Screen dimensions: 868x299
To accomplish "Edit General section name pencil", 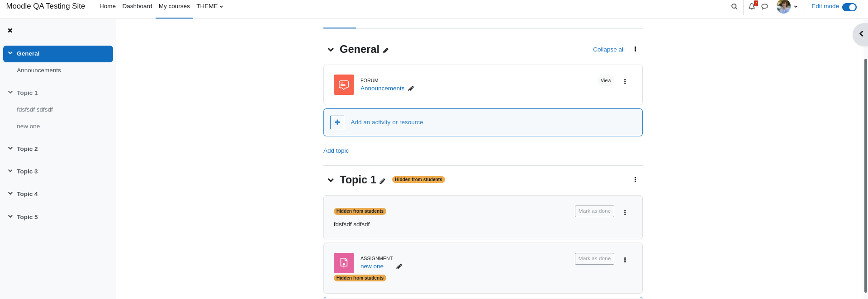I will pyautogui.click(x=386, y=51).
